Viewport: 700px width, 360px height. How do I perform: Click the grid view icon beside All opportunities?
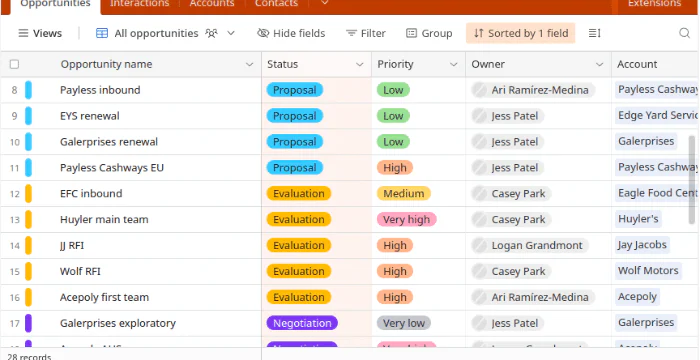point(102,33)
